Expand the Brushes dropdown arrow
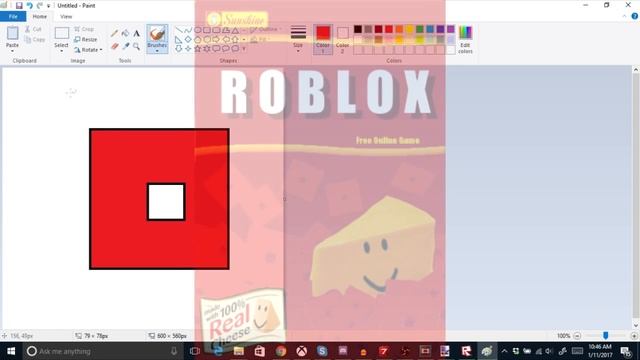Screen dimensions: 640x360 pos(157,51)
